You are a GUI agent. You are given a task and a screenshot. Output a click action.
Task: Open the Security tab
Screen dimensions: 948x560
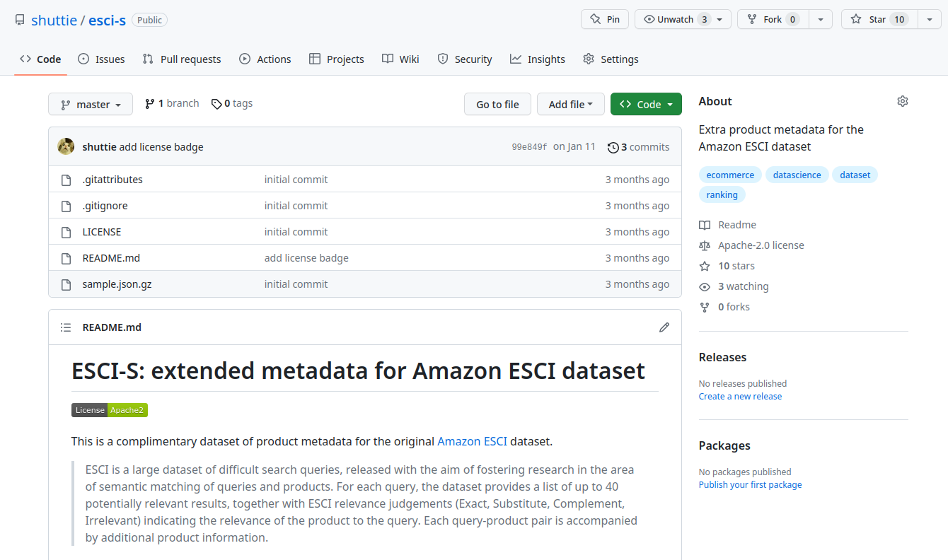(465, 59)
